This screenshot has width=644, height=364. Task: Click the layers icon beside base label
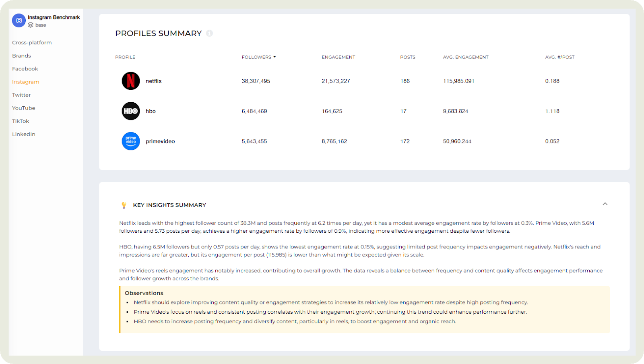point(31,25)
